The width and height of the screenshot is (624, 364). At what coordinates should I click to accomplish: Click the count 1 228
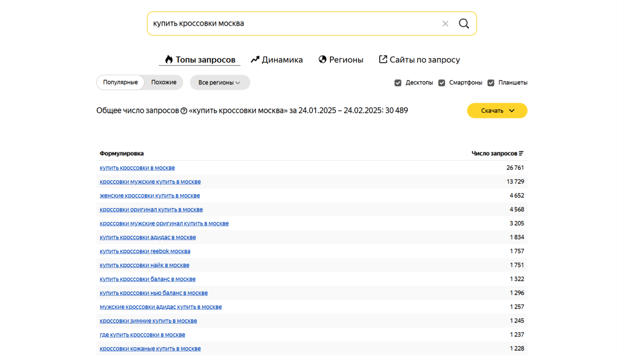tap(517, 349)
